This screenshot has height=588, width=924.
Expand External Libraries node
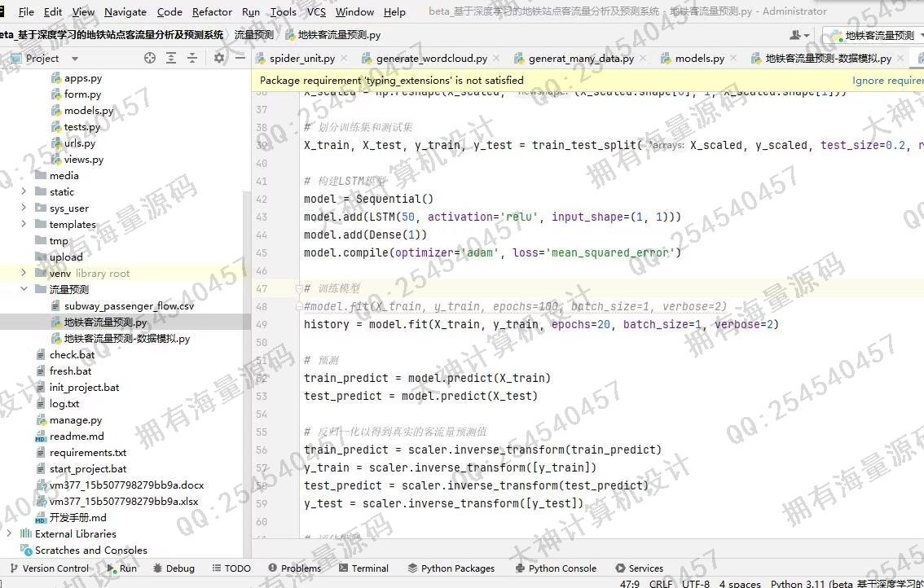[9, 533]
